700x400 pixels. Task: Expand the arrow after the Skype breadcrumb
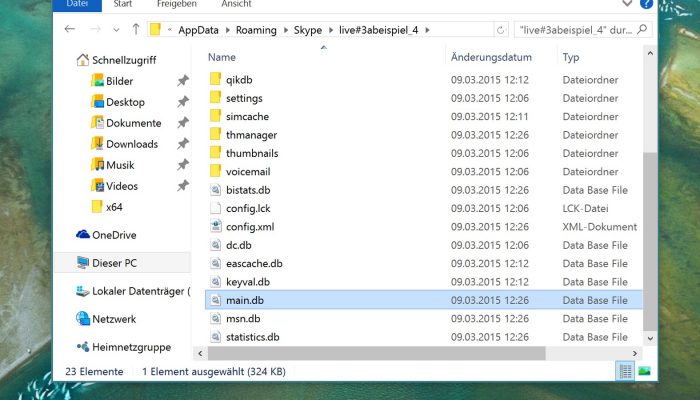click(x=330, y=30)
